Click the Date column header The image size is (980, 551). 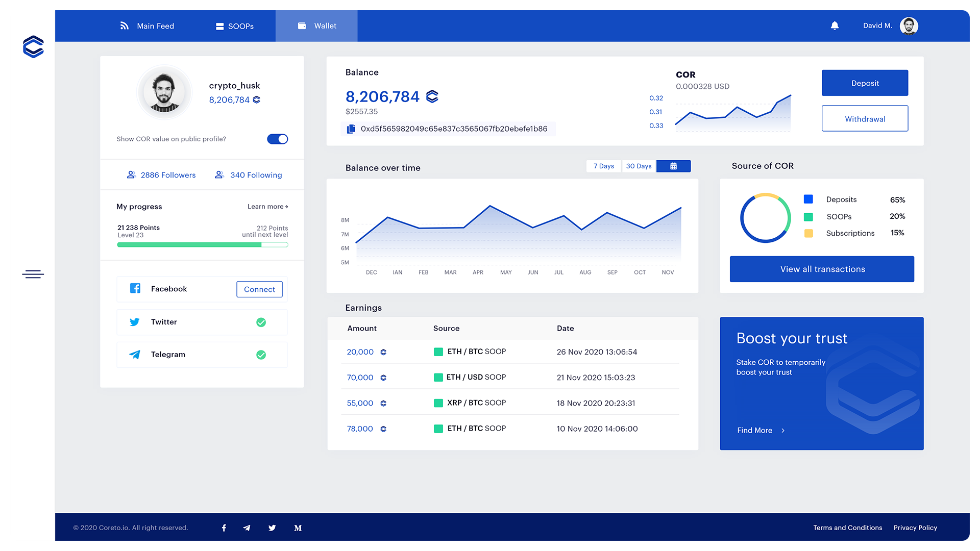pos(565,329)
